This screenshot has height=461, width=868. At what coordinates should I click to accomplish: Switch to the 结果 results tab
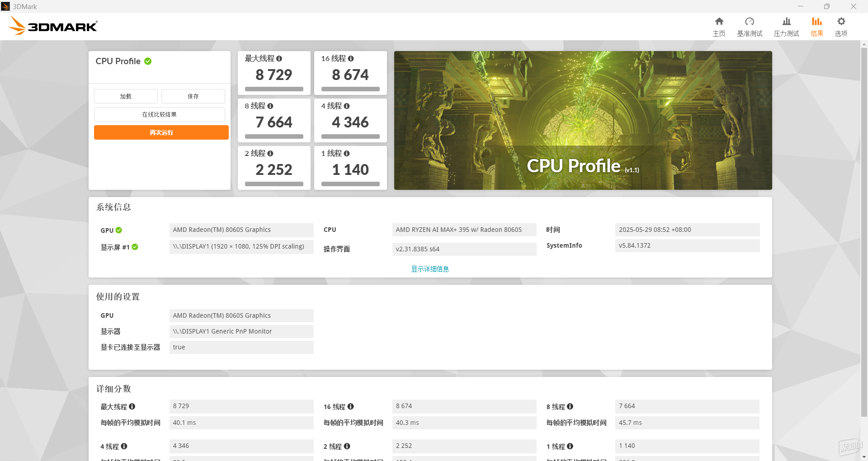point(816,27)
